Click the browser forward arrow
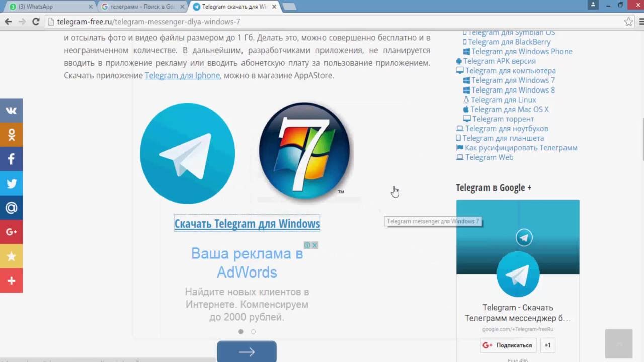Image resolution: width=644 pixels, height=362 pixels. 22,22
